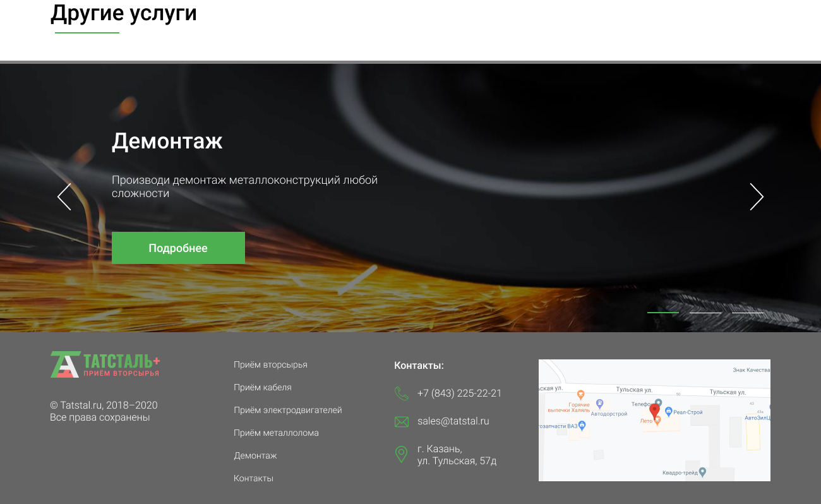821x504 pixels.
Task: Click the next slide right arrow
Action: 757,196
